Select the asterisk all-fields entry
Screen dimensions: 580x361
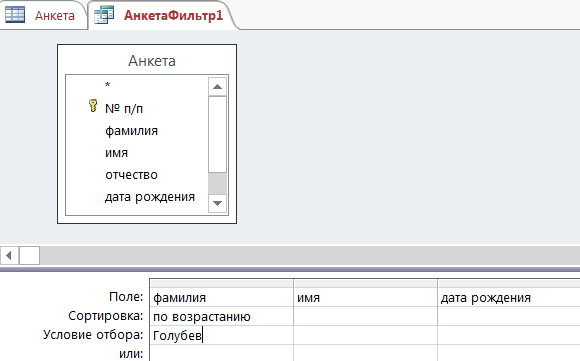107,86
